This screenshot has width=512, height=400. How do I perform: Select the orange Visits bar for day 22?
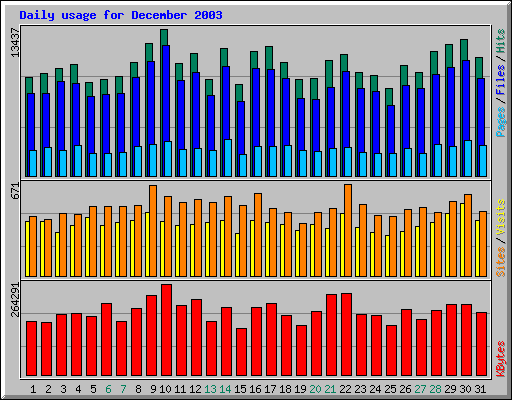pos(348,230)
